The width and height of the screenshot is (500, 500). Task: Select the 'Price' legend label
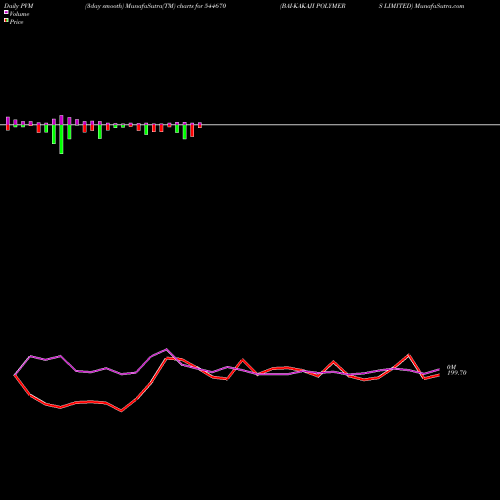(16, 22)
